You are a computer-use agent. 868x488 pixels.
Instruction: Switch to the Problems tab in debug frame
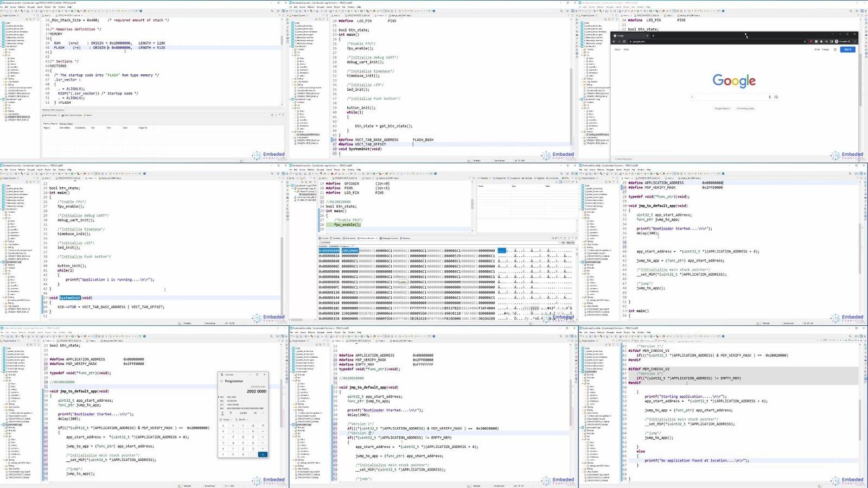[x=335, y=238]
